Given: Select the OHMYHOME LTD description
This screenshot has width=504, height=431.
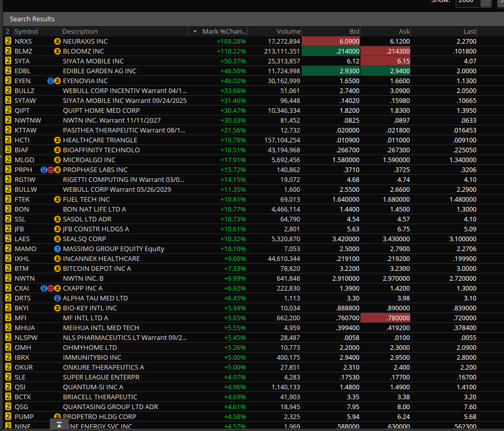Looking at the screenshot, I should [90, 347].
